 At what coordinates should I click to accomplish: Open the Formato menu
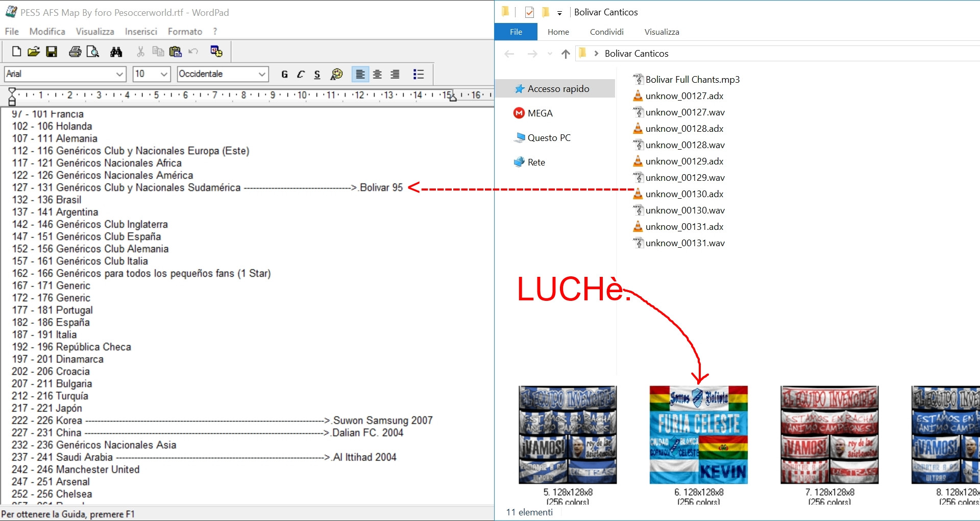click(185, 32)
